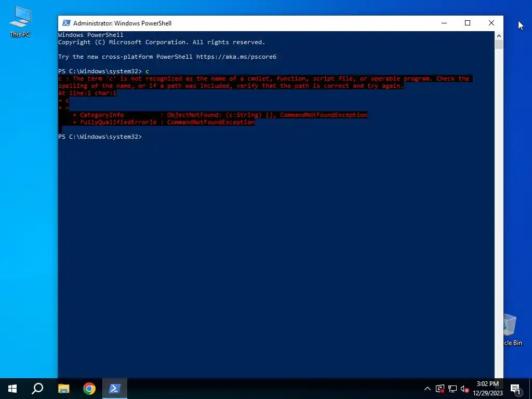Image resolution: width=532 pixels, height=399 pixels.
Task: Show hidden system tray icons
Action: tap(428, 389)
